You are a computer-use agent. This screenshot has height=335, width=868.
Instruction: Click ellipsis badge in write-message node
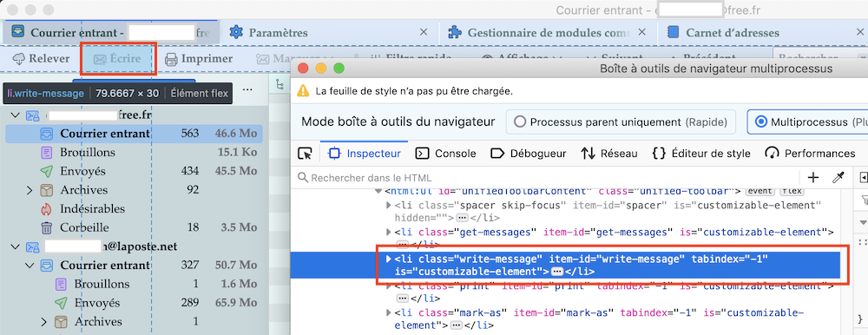pos(557,272)
